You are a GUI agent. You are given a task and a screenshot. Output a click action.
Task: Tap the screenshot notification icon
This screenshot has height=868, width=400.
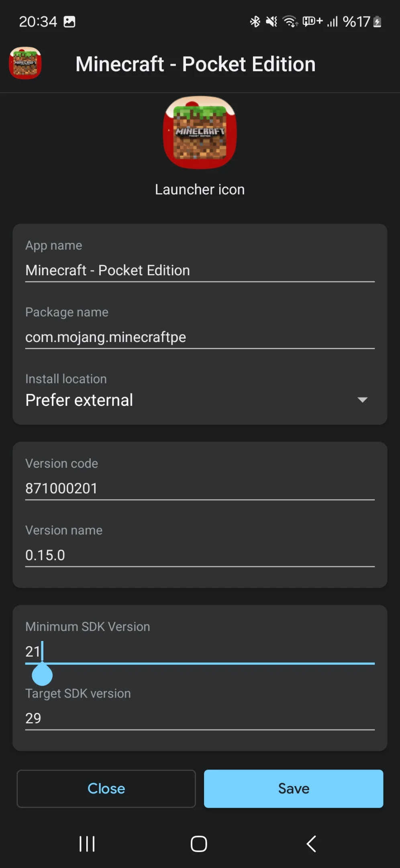pos(69,22)
